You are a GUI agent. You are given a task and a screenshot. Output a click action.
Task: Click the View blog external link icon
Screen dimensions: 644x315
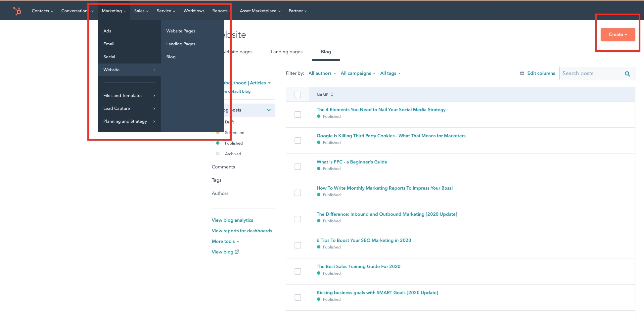(237, 252)
